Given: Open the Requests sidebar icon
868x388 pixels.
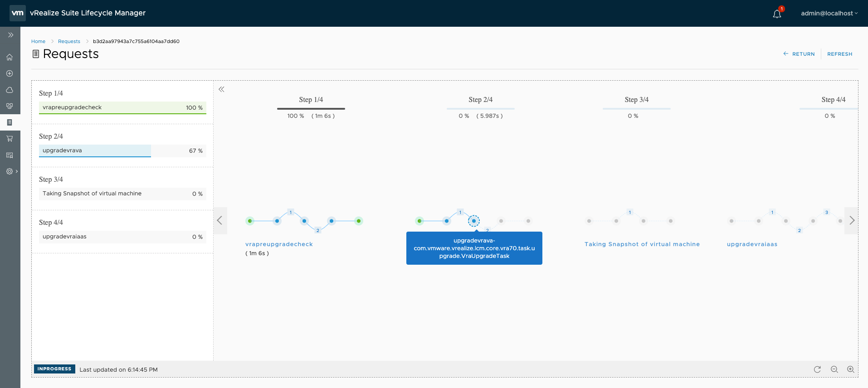Looking at the screenshot, I should coord(10,122).
